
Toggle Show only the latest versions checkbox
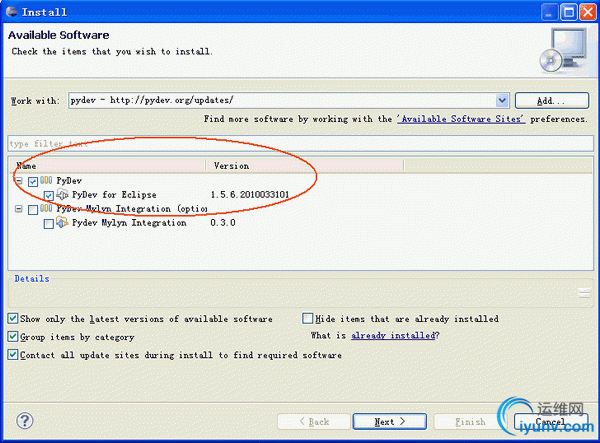click(13, 318)
